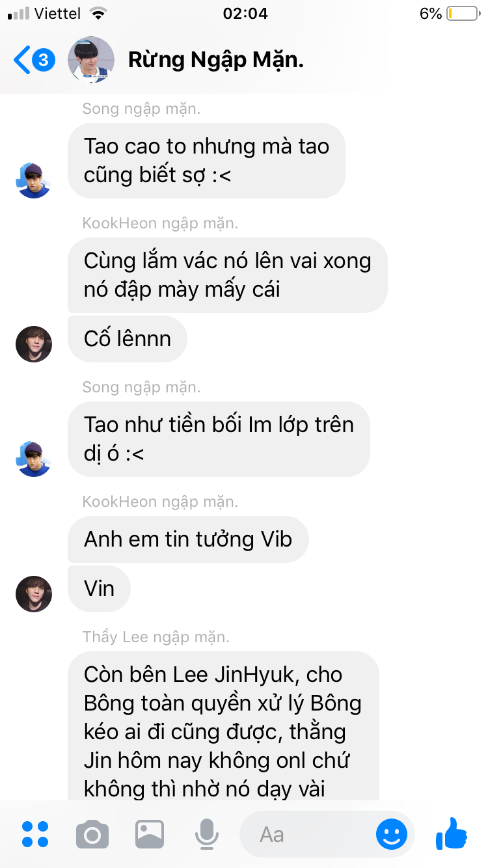
Task: Tap the battery indicator in status bar
Action: 463,14
